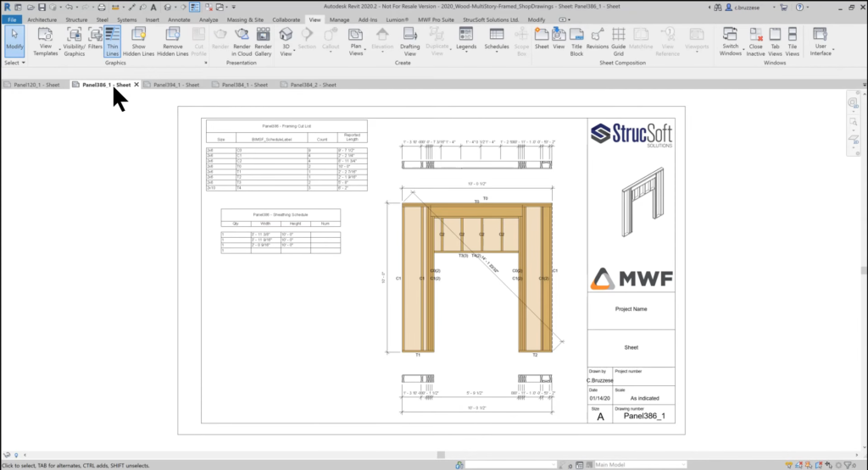
Task: Open the Render Gallery
Action: (263, 41)
